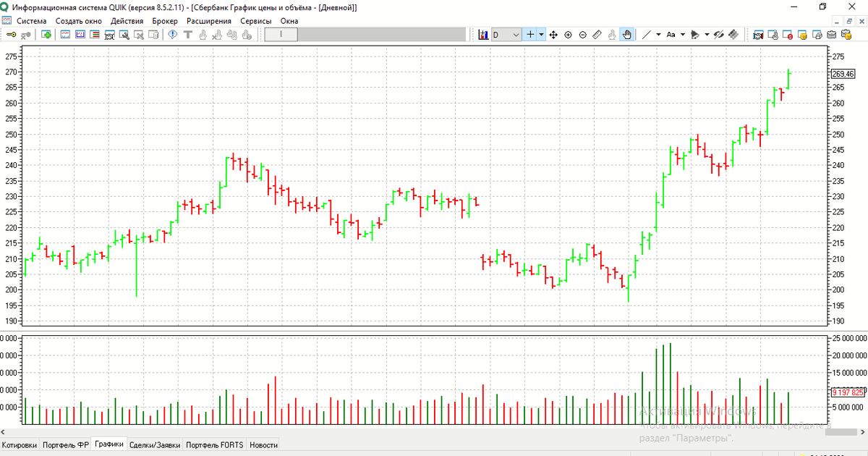Screen dimensions: 868x456
Task: Open the Брокер menu
Action: point(165,21)
